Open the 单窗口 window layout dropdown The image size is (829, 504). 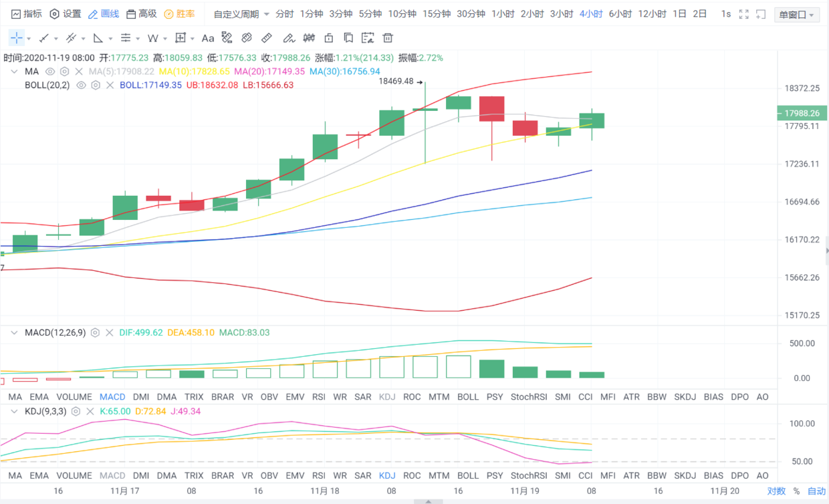click(x=797, y=15)
